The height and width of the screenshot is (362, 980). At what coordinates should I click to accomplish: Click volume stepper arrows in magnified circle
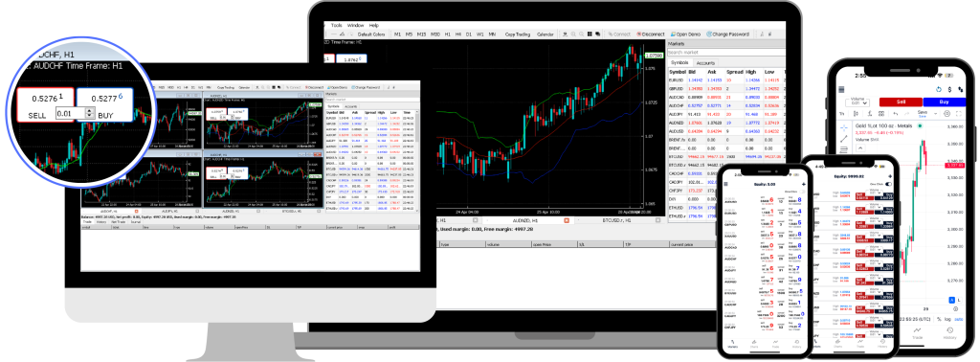[x=89, y=113]
